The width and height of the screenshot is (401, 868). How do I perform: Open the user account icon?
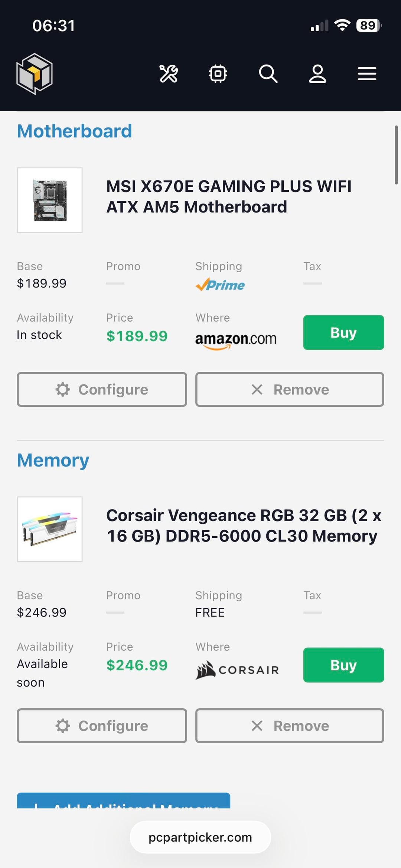(318, 74)
